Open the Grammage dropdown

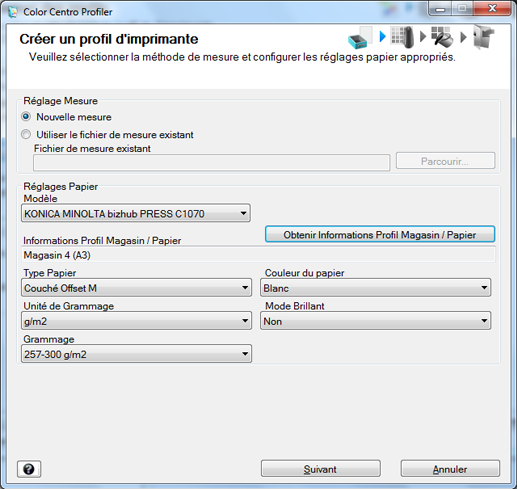click(136, 354)
